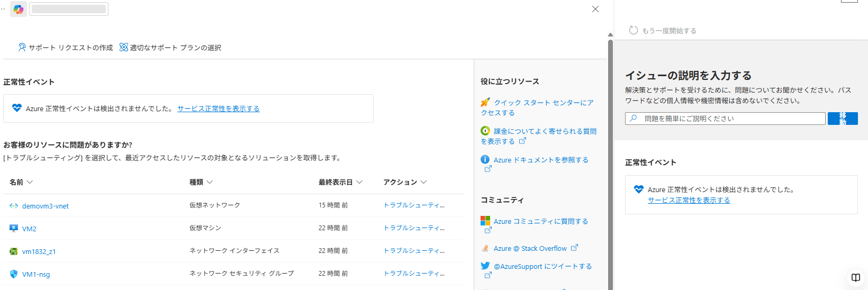This screenshot has width=868, height=290.
Task: Sort by the 種類 column chevron
Action: click(x=210, y=182)
